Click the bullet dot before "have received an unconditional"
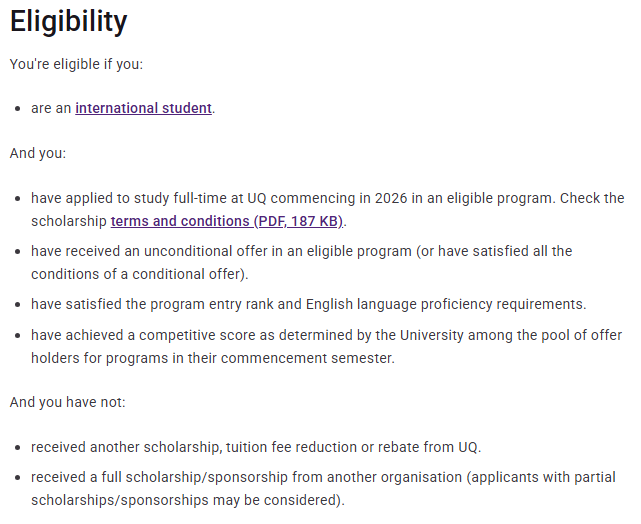Screen dimensions: 641x524 coord(18,251)
